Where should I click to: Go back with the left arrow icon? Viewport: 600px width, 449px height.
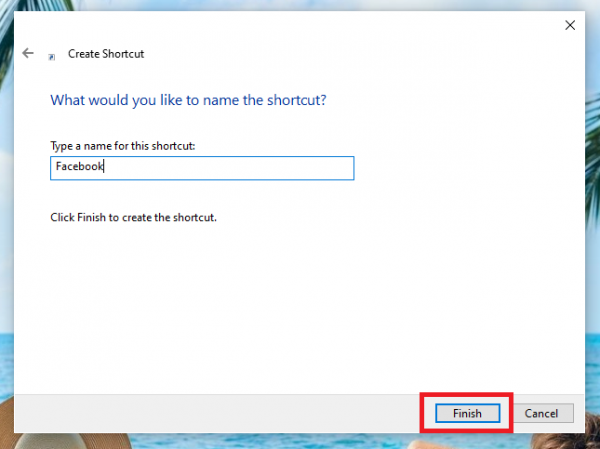tap(28, 53)
